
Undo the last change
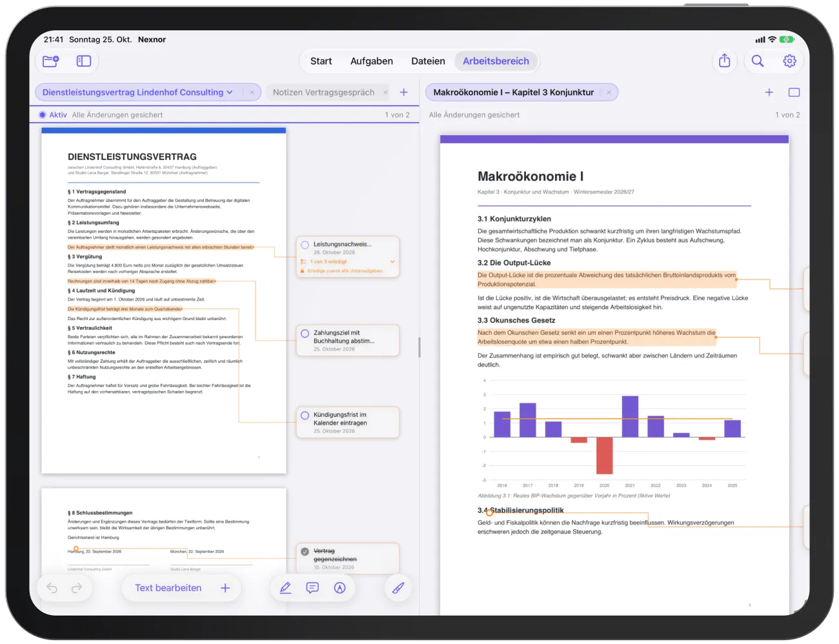tap(52, 588)
